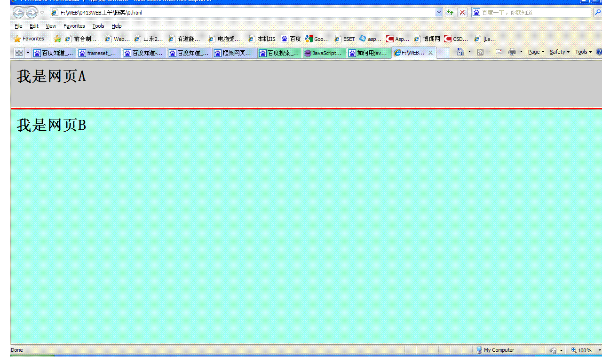Switch to the frameset_ tab
The height and width of the screenshot is (364, 602).
[99, 53]
